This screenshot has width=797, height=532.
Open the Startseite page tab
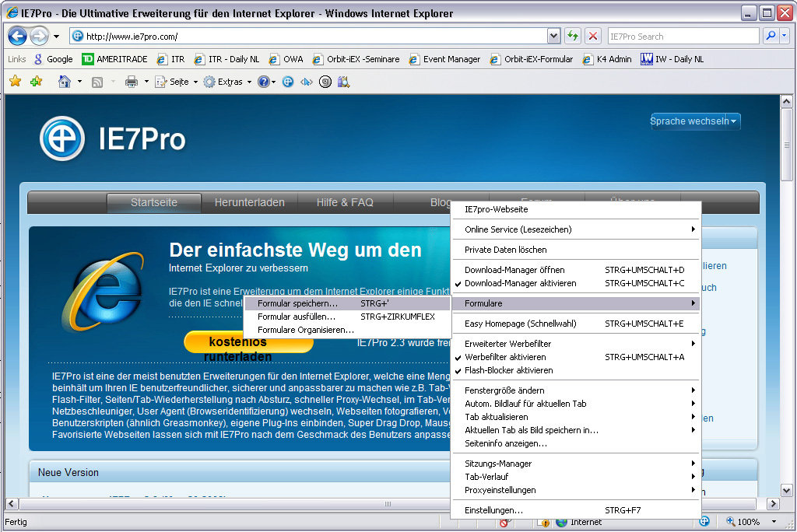[x=154, y=202]
